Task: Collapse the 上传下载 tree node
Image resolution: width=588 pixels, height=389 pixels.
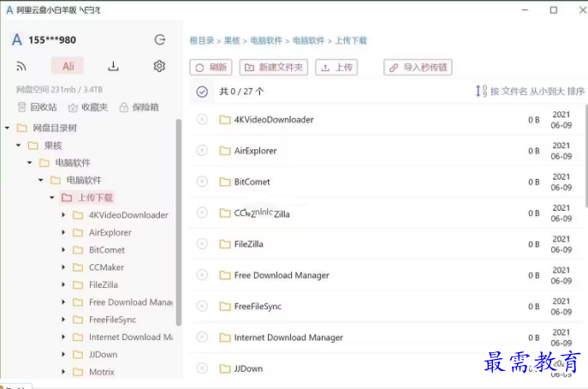Action: pyautogui.click(x=52, y=198)
